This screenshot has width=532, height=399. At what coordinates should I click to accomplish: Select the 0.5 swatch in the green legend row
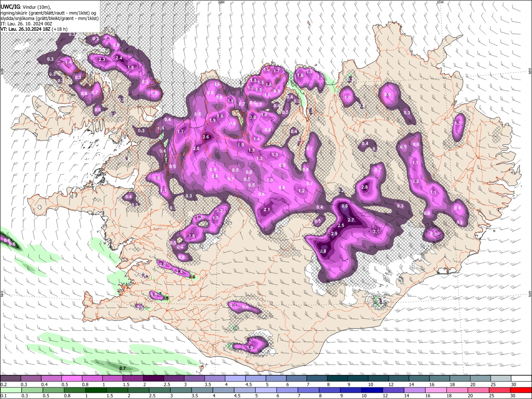click(53, 390)
